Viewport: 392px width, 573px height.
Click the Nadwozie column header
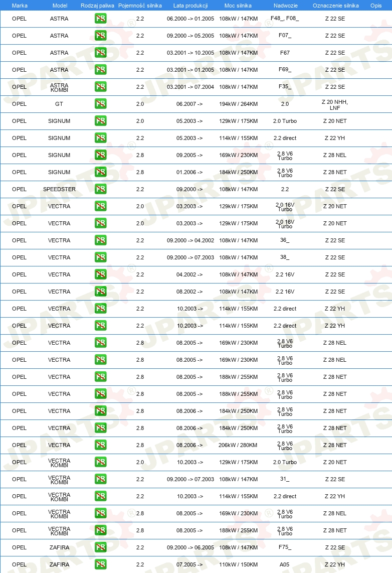[285, 6]
